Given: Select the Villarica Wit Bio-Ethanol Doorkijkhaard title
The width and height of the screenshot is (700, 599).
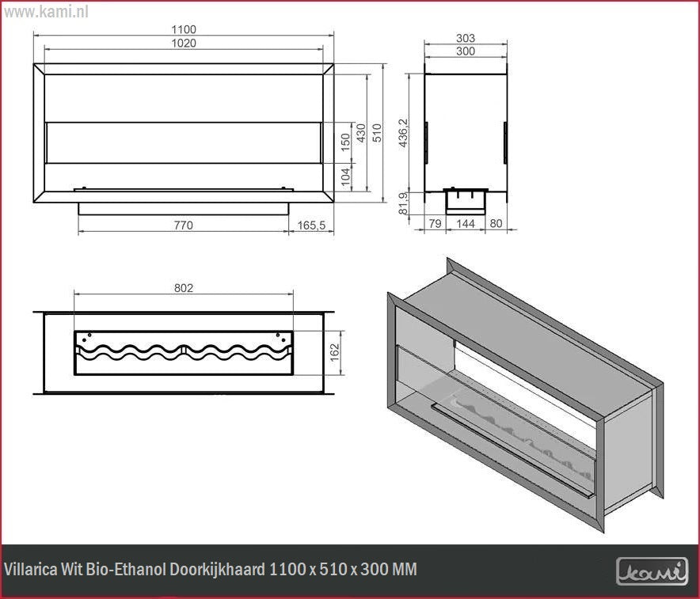Looking at the screenshot, I should [211, 570].
